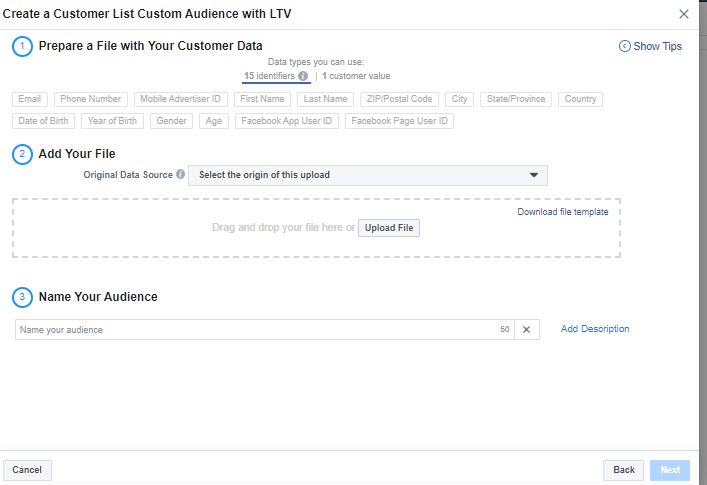This screenshot has width=707, height=485.
Task: Open the Original Data Source dropdown
Action: [367, 175]
